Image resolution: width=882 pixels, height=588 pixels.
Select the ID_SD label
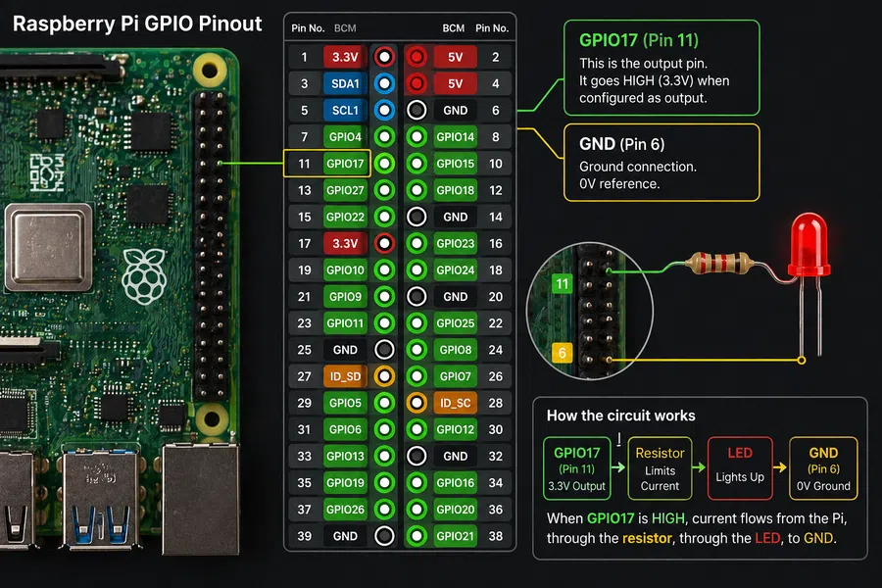(345, 376)
